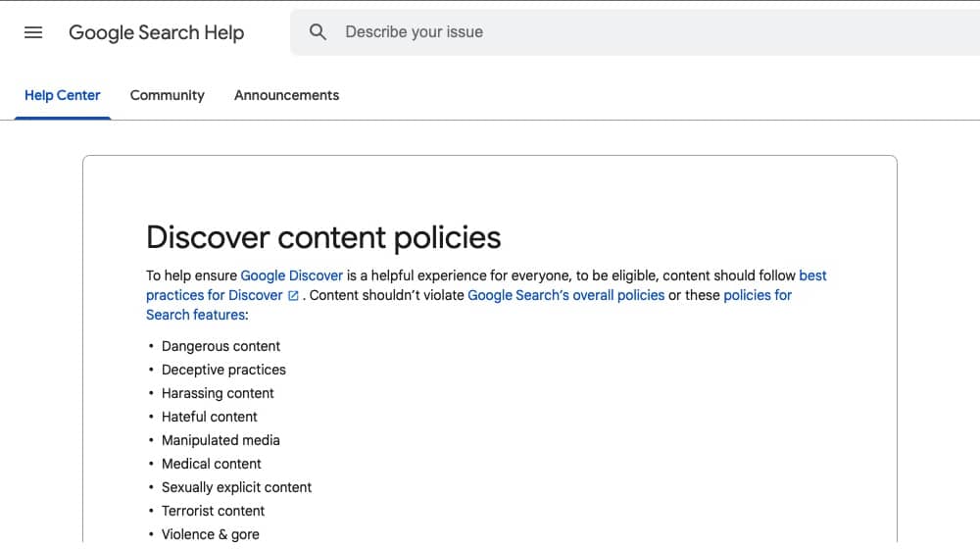This screenshot has height=549, width=980.
Task: Click the Medical content list item
Action: pos(212,464)
